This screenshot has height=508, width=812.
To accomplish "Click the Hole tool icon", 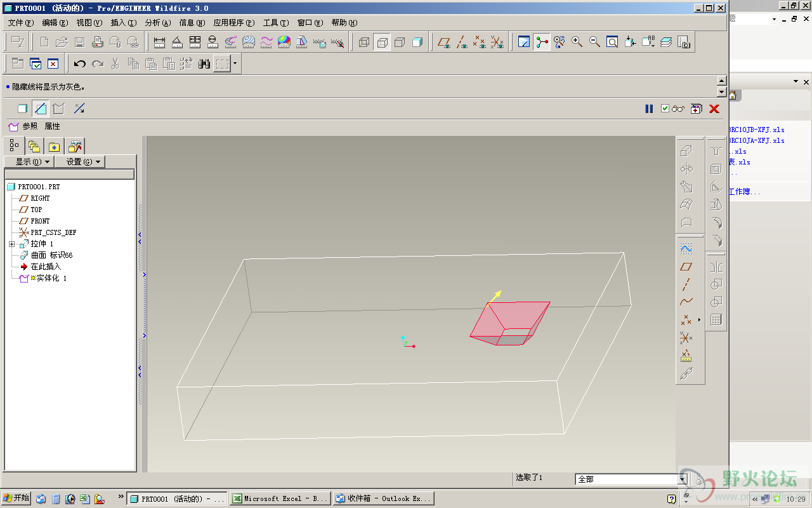I will coord(716,151).
